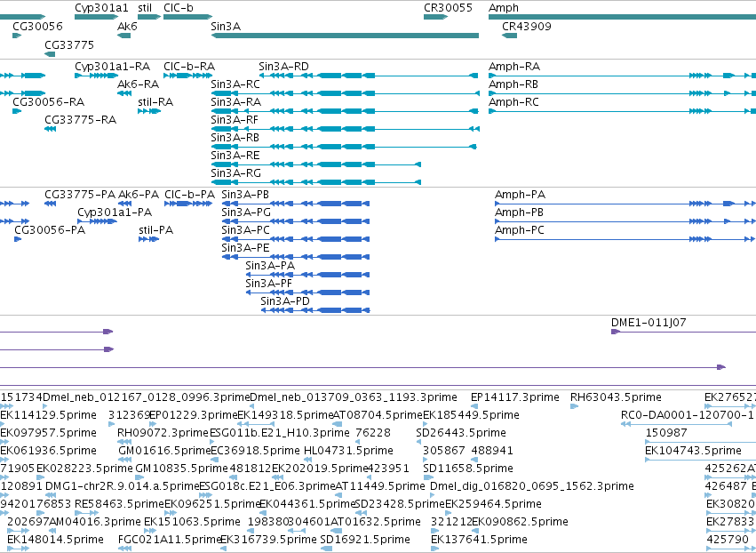756x553 pixels.
Task: Select the ClC-b-PA protein
Action: pos(188,204)
